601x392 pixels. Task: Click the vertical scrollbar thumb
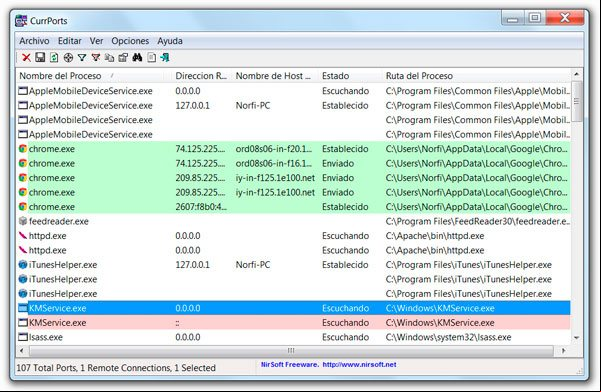click(576, 101)
